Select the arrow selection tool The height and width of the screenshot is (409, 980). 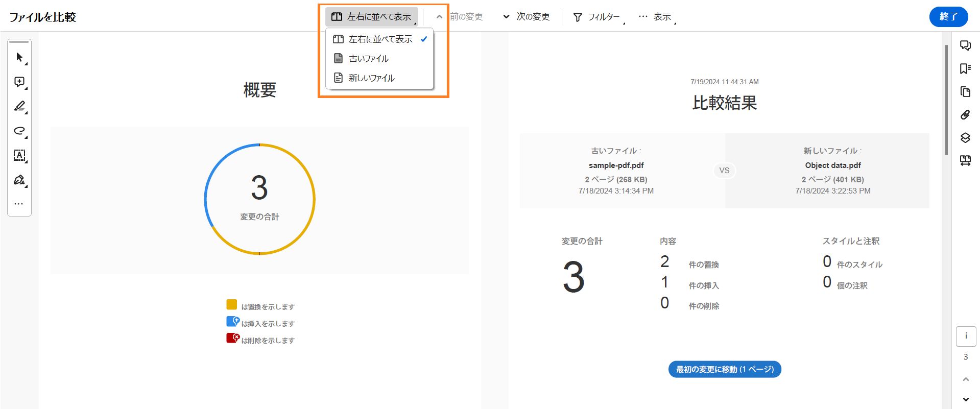(x=19, y=57)
